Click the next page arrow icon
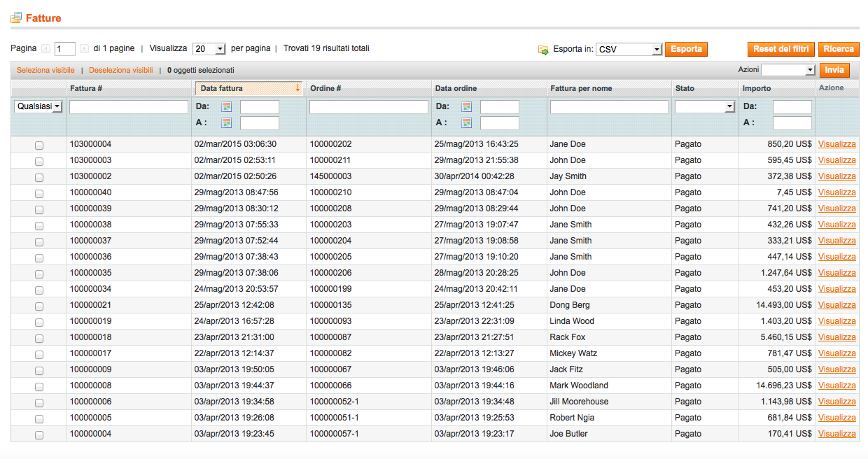 84,49
